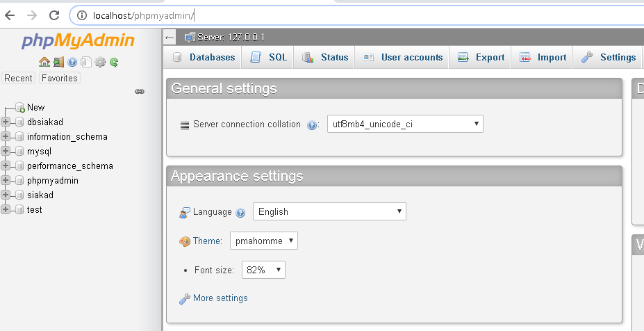Reload the page with the refresh icon
The height and width of the screenshot is (331, 644).
point(54,15)
